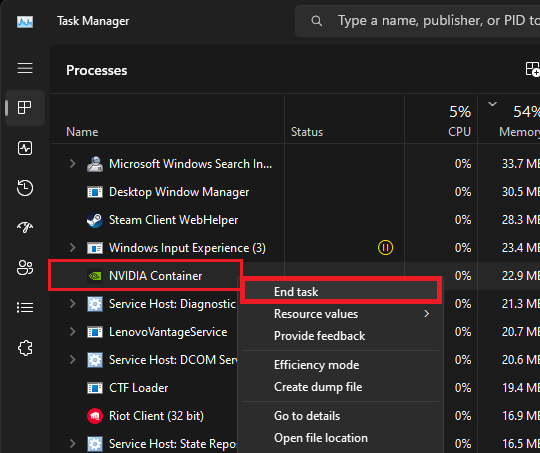Expand Service Host: Diagnostic row
Viewport: 540px width, 453px height.
(x=72, y=303)
